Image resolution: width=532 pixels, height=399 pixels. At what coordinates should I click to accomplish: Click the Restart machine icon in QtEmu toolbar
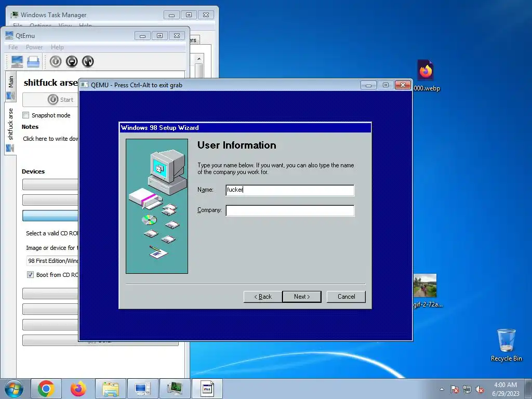pyautogui.click(x=88, y=61)
